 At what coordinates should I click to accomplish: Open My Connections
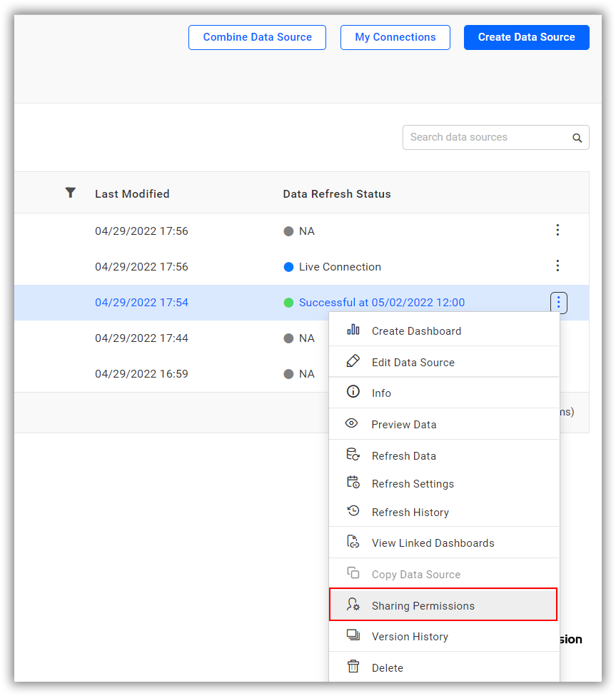click(395, 37)
